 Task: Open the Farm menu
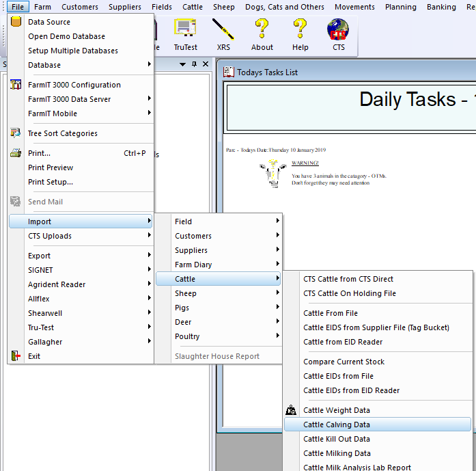click(42, 7)
